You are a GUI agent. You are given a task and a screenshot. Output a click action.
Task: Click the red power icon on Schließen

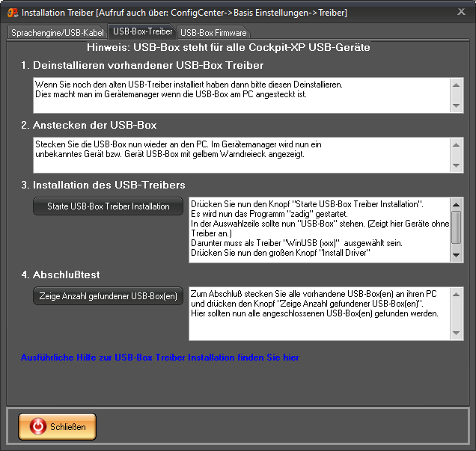tap(37, 427)
